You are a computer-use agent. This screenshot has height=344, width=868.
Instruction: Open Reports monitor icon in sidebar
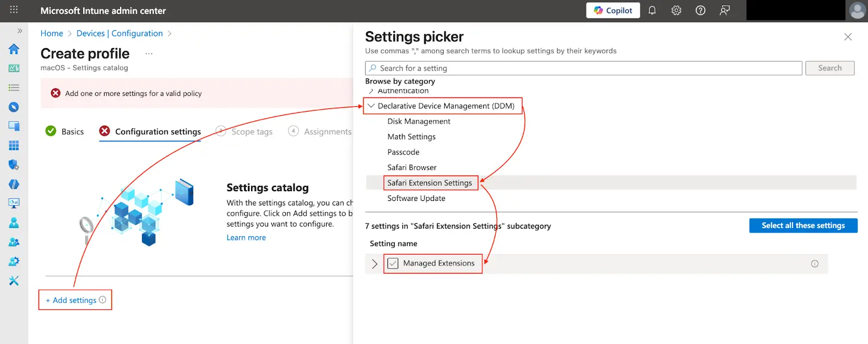[14, 203]
